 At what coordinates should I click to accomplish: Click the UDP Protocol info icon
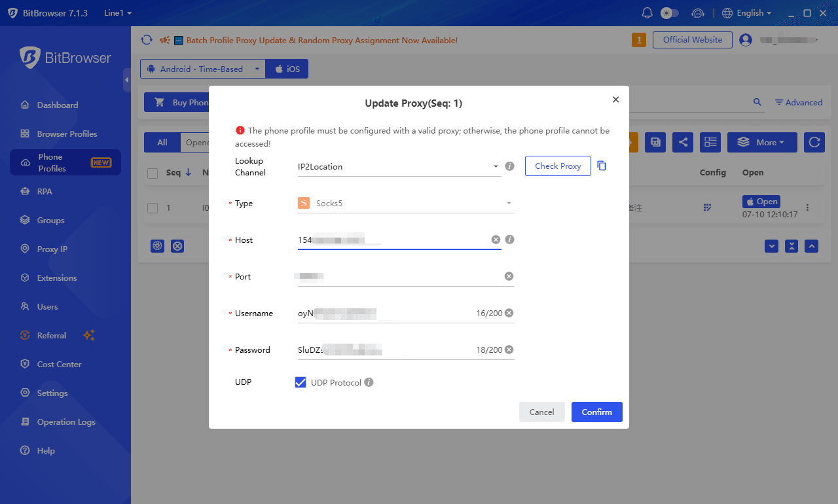[x=369, y=382]
